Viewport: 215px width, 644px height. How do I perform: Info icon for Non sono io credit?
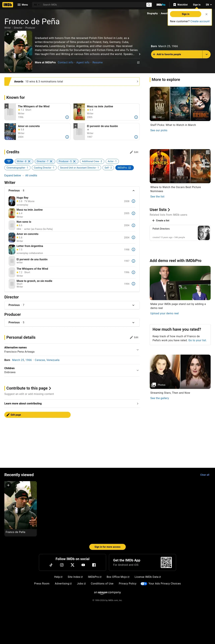coord(133,226)
